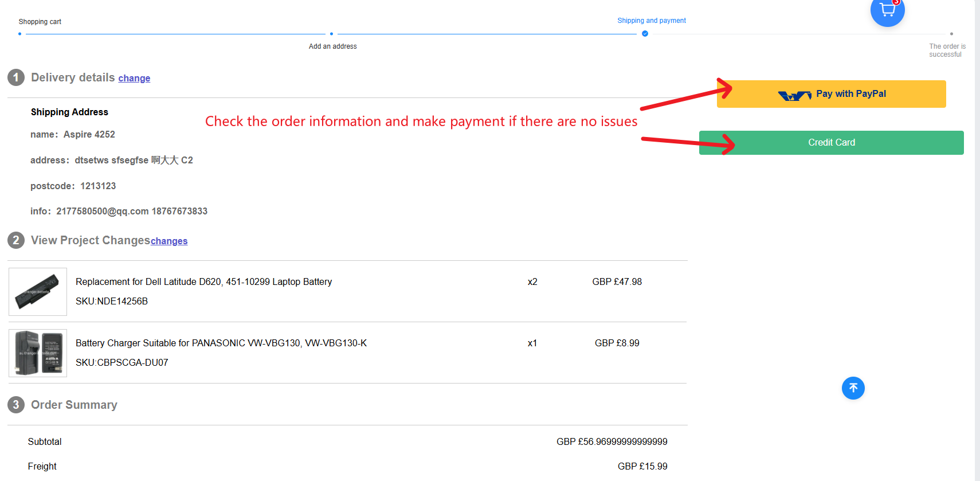Select the Shipping and payment step
The image size is (980, 481).
(651, 21)
